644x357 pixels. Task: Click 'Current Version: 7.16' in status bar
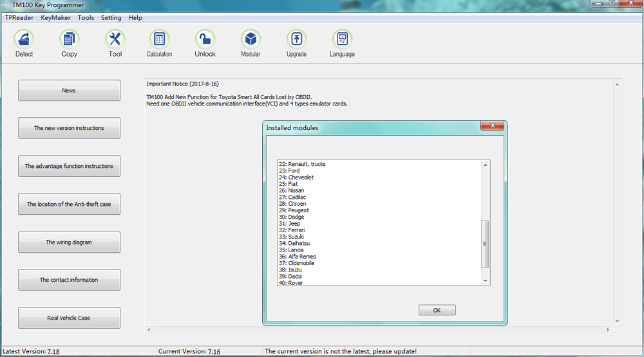pyautogui.click(x=189, y=351)
